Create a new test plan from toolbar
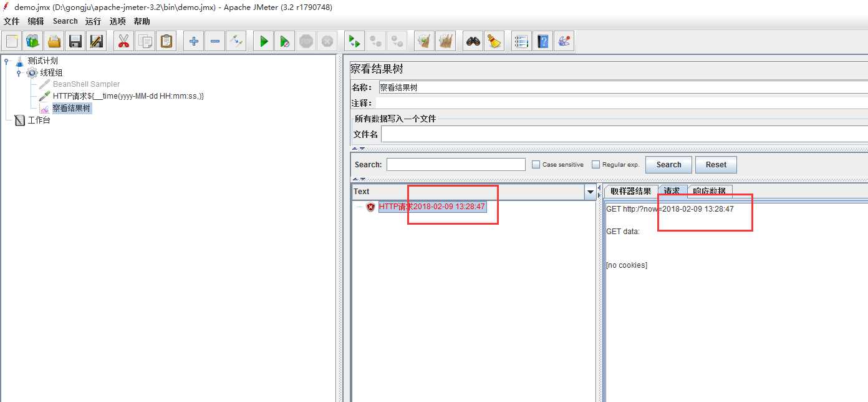 coord(12,41)
